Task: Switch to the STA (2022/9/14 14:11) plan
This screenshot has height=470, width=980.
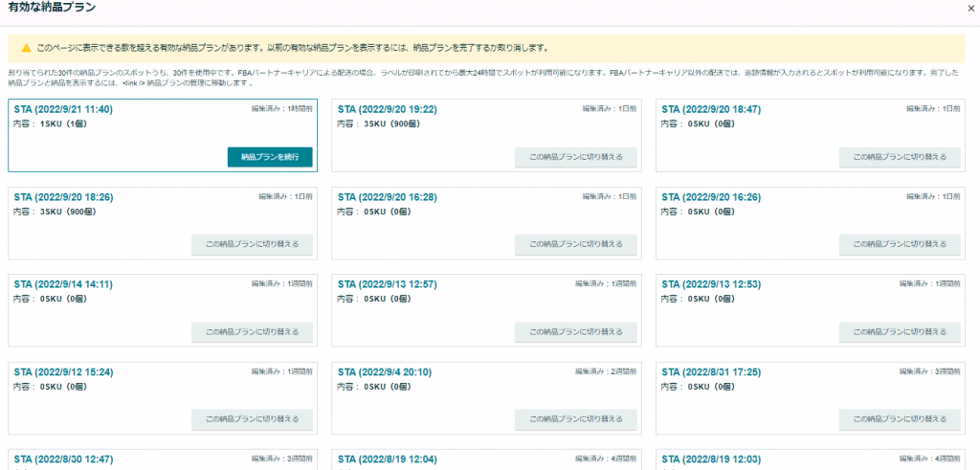Action: (x=252, y=332)
